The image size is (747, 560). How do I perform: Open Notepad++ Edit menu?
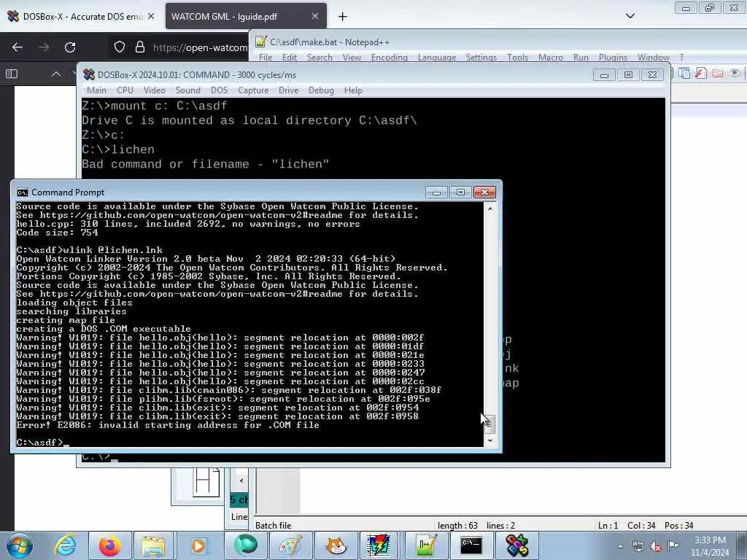289,58
